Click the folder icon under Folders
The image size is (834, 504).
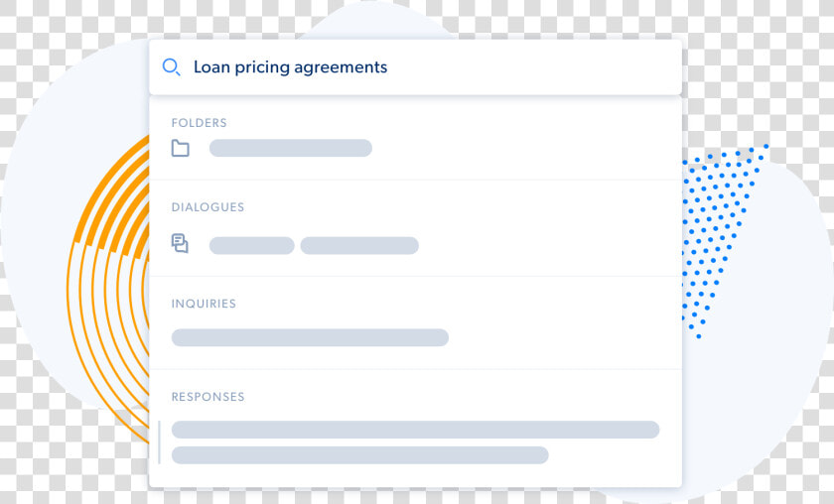click(x=181, y=148)
